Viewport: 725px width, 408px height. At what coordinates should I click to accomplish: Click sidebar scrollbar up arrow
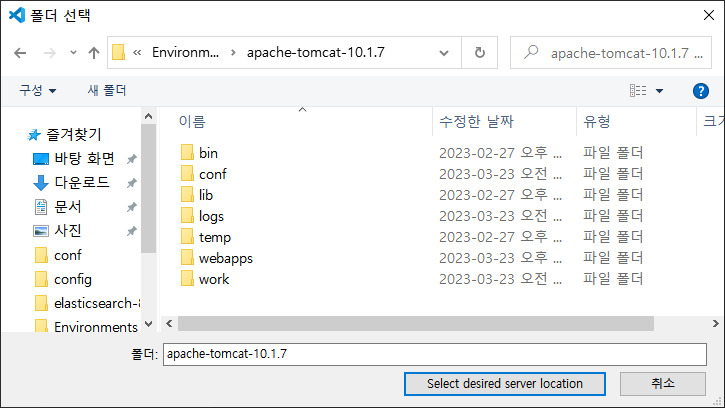[x=148, y=116]
